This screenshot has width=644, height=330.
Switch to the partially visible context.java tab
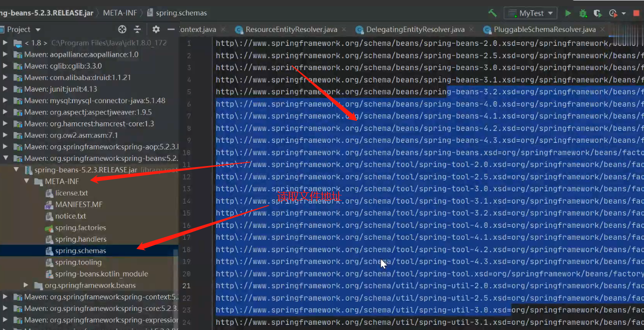(197, 29)
